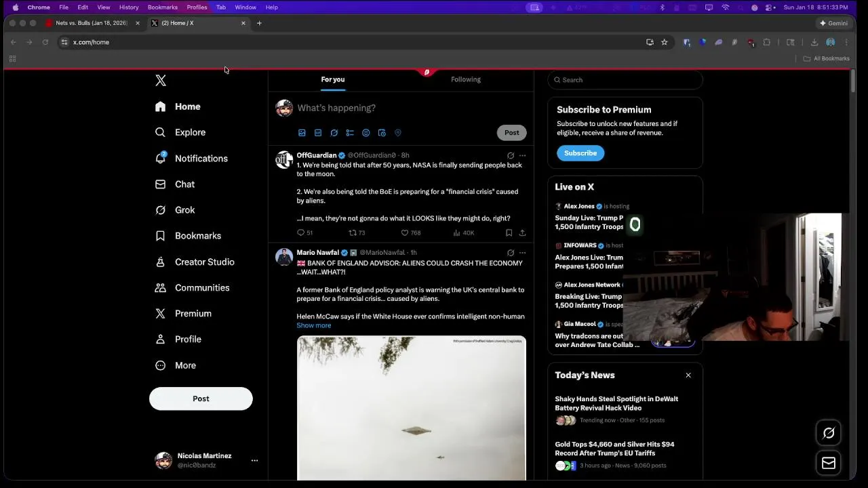Open Notifications in sidebar
The image size is (868, 488).
(191, 158)
